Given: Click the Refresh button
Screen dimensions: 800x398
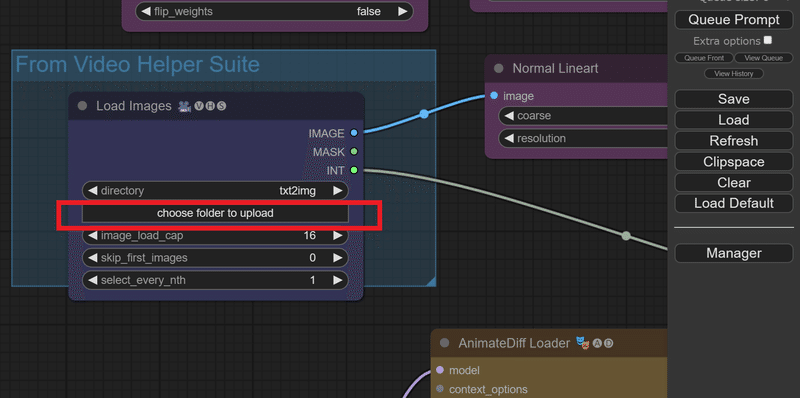Looking at the screenshot, I should pos(734,141).
